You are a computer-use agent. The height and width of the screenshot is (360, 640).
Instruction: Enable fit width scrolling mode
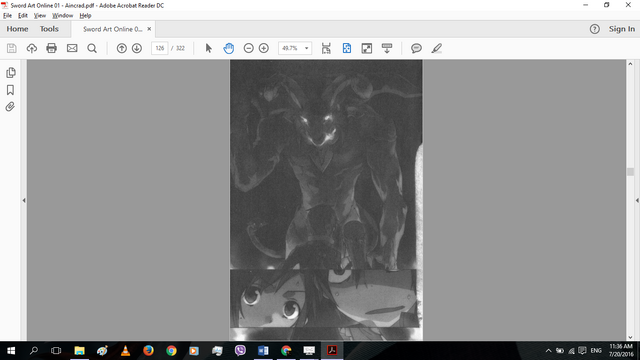coord(326,48)
